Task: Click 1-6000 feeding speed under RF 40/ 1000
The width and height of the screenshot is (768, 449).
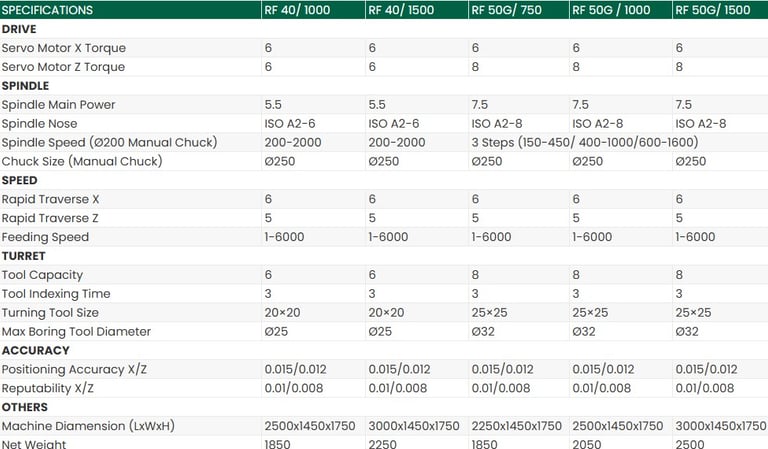Action: (284, 237)
